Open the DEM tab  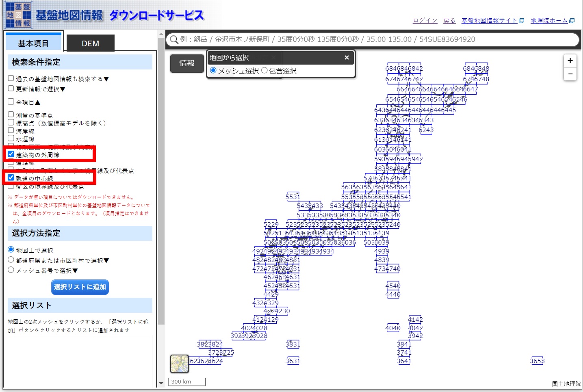click(90, 43)
